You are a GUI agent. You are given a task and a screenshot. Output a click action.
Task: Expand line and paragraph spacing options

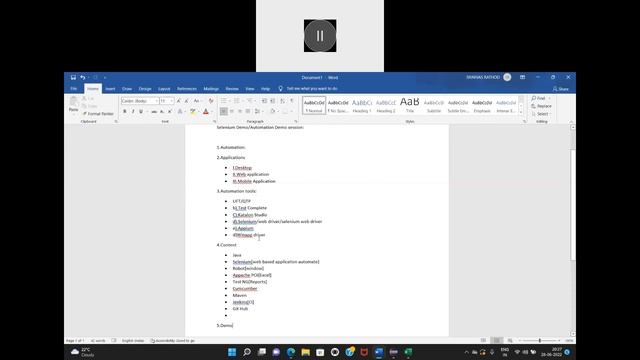pos(258,111)
